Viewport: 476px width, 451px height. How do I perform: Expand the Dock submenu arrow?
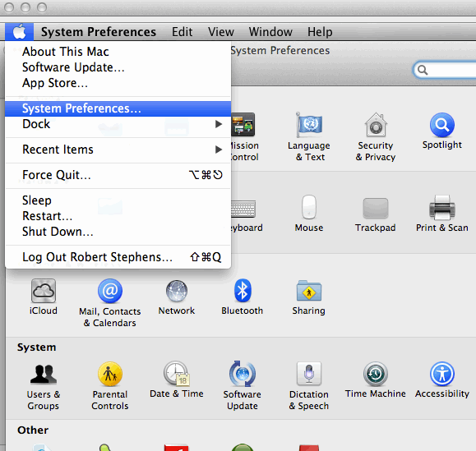pos(218,124)
